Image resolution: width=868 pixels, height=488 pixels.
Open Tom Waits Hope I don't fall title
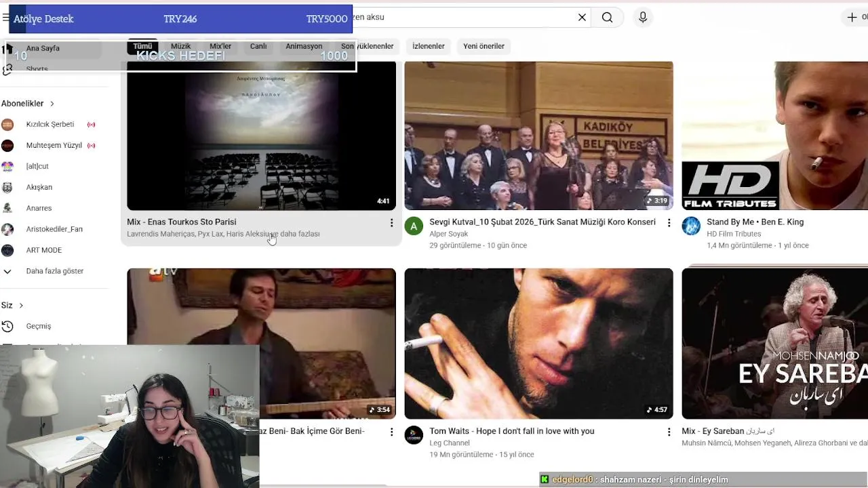coord(511,431)
